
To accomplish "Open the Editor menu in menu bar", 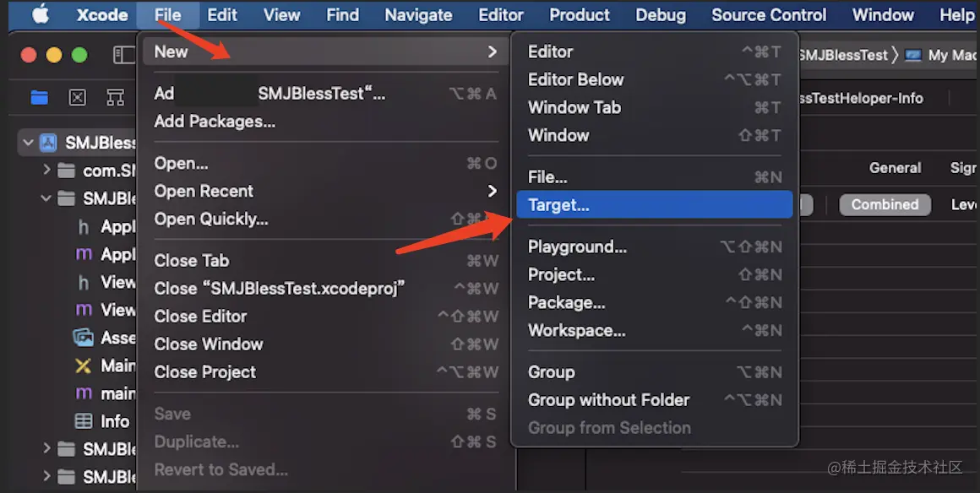I will pos(501,15).
